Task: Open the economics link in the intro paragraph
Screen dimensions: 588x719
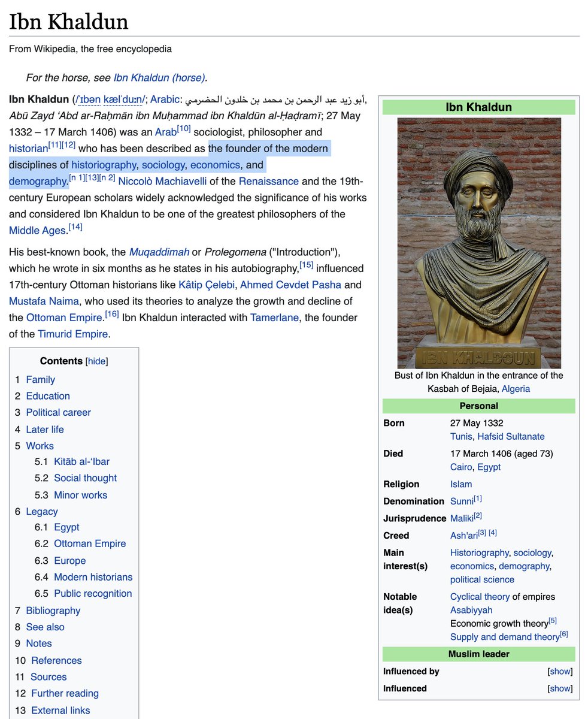Action: [x=216, y=165]
